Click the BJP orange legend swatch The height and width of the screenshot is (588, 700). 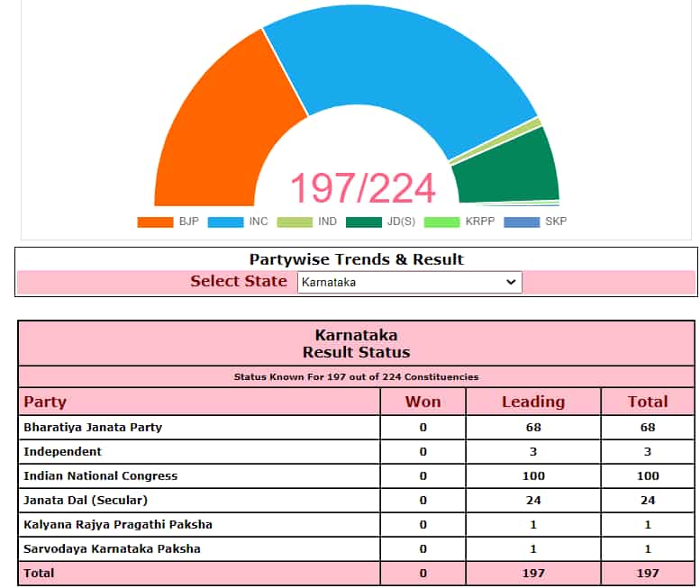pyautogui.click(x=155, y=222)
